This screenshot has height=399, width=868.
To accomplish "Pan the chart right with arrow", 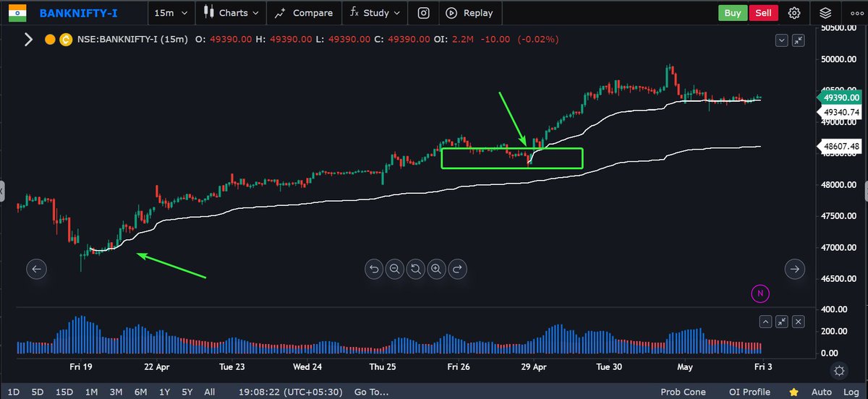I will pyautogui.click(x=795, y=269).
